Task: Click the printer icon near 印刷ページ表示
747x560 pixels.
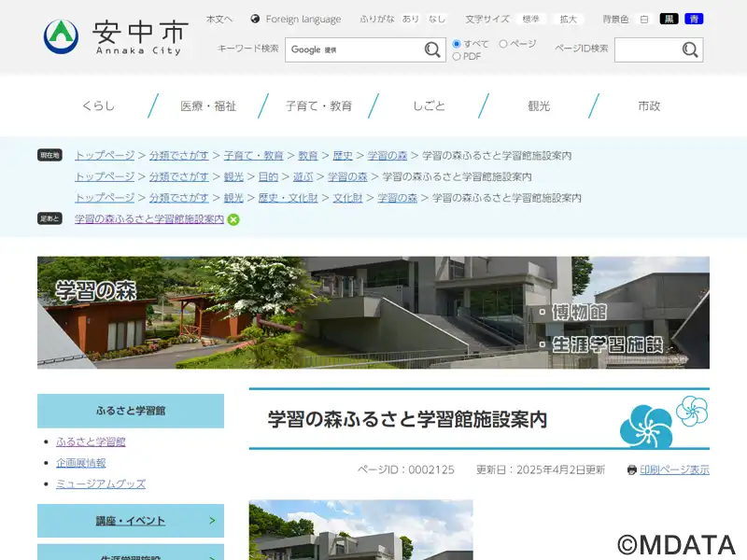Action: pyautogui.click(x=632, y=470)
